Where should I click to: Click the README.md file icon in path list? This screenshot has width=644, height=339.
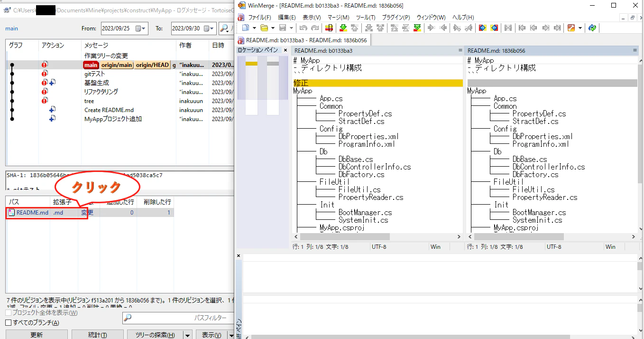pos(12,213)
